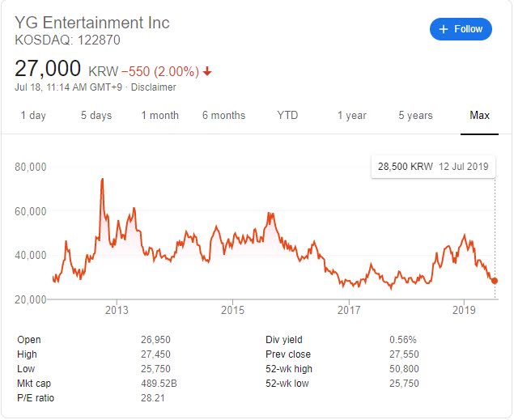This screenshot has height=420, width=514.
Task: Click the orange end-point marker on chart
Action: click(x=495, y=281)
